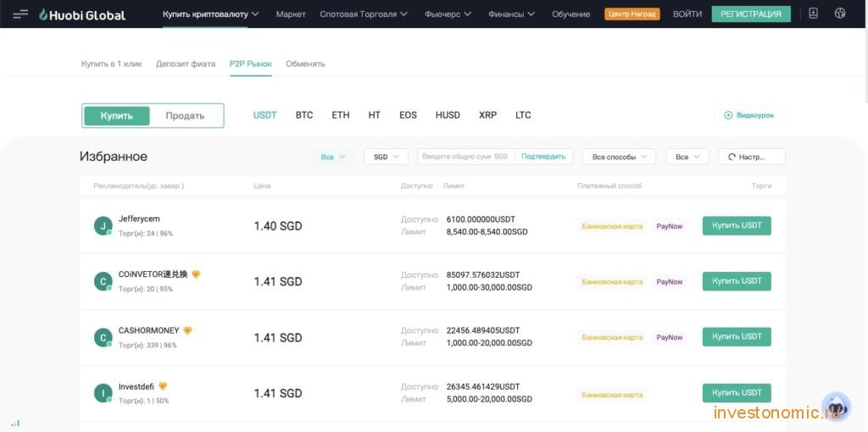Click PayNow tag in Jefferycem row
Screen dimensions: 868x432
pos(670,226)
